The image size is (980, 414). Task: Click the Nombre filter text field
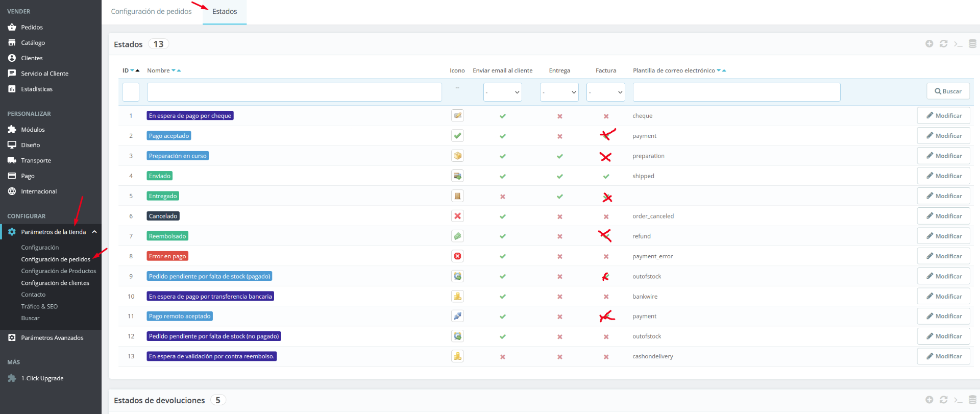(x=294, y=92)
